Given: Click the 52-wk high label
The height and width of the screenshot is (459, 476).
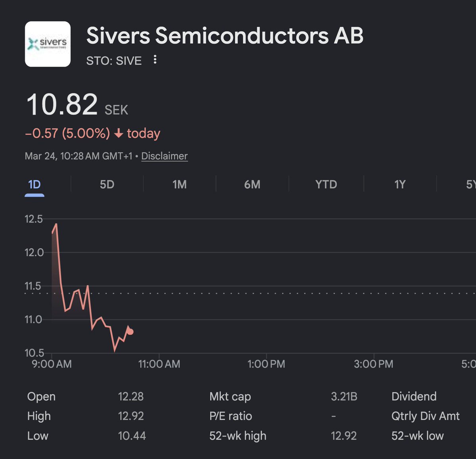Looking at the screenshot, I should coord(238,436).
